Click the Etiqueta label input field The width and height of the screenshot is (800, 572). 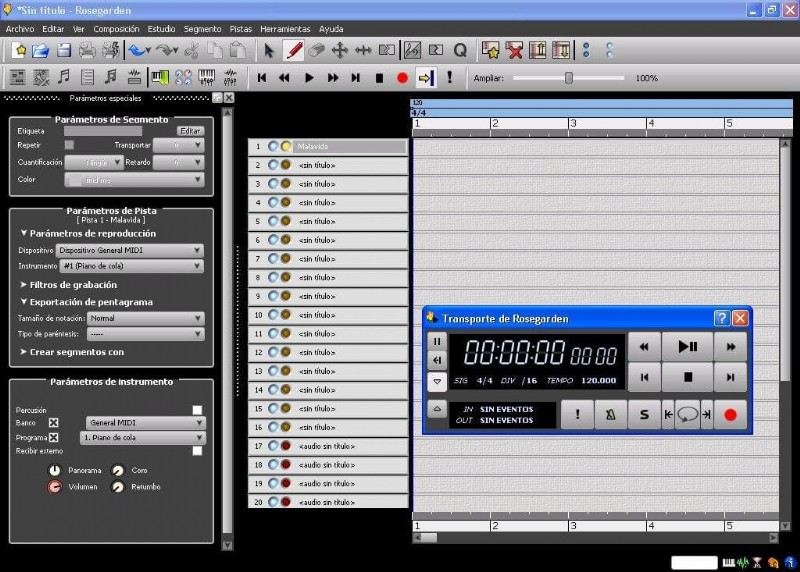(x=103, y=131)
